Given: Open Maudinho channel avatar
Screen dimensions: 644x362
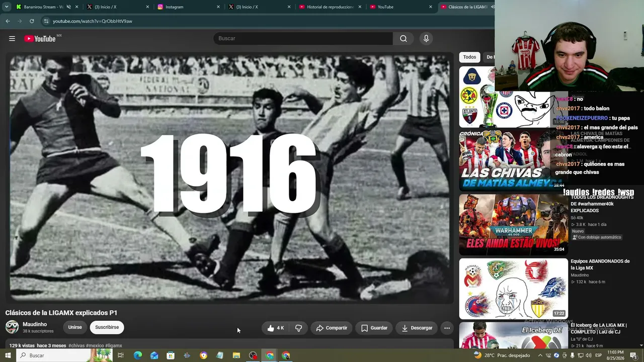Looking at the screenshot, I should point(12,327).
